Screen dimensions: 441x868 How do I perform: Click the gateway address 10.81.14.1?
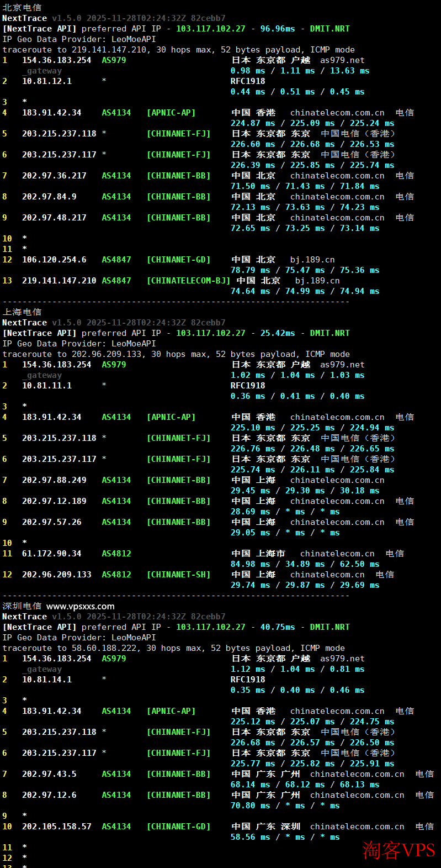pyautogui.click(x=47, y=680)
